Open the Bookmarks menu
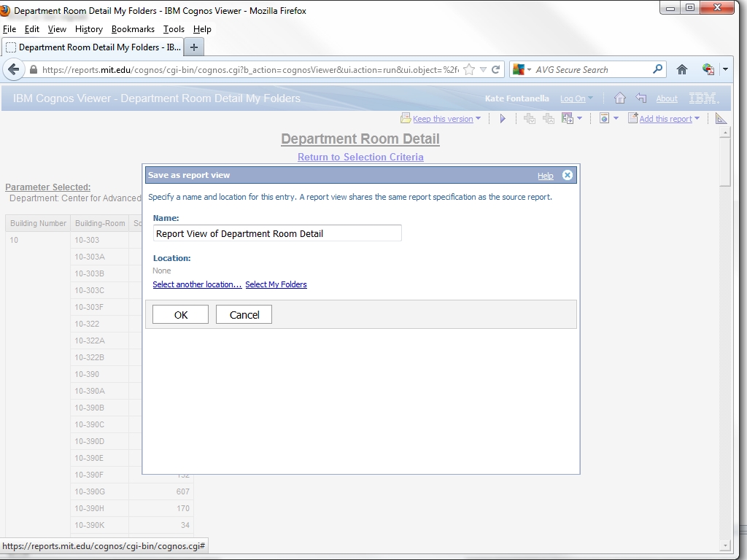The image size is (747, 560). pyautogui.click(x=133, y=29)
